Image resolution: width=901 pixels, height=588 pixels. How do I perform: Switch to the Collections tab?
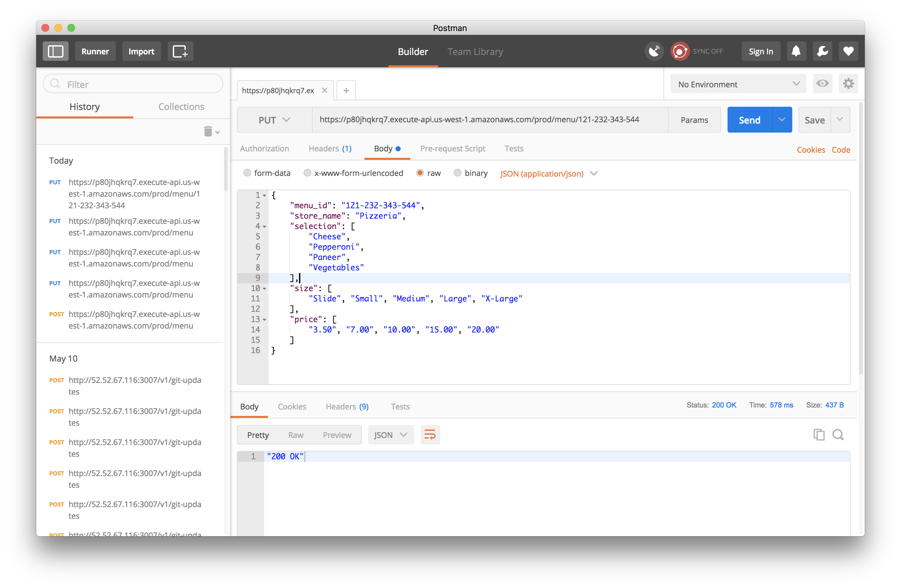pyautogui.click(x=181, y=107)
